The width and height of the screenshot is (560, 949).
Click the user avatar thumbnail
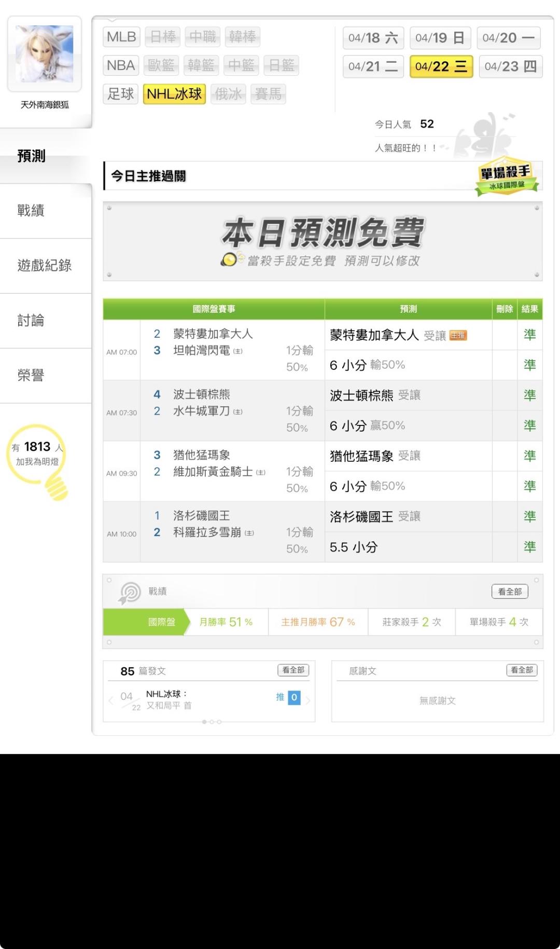tap(45, 54)
